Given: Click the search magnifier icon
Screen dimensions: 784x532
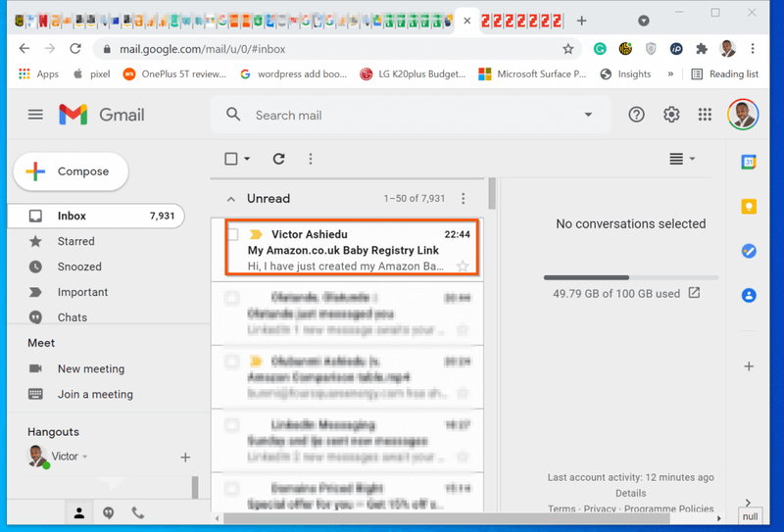Looking at the screenshot, I should coord(233,115).
